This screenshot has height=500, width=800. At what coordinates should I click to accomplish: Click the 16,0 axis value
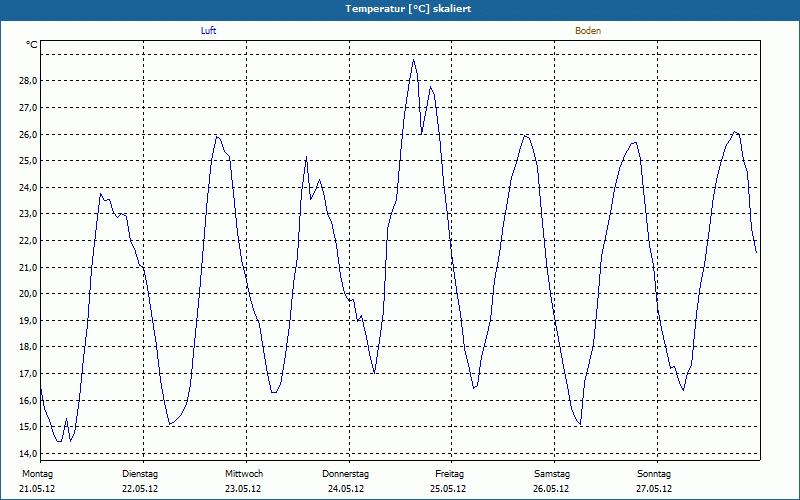click(29, 401)
